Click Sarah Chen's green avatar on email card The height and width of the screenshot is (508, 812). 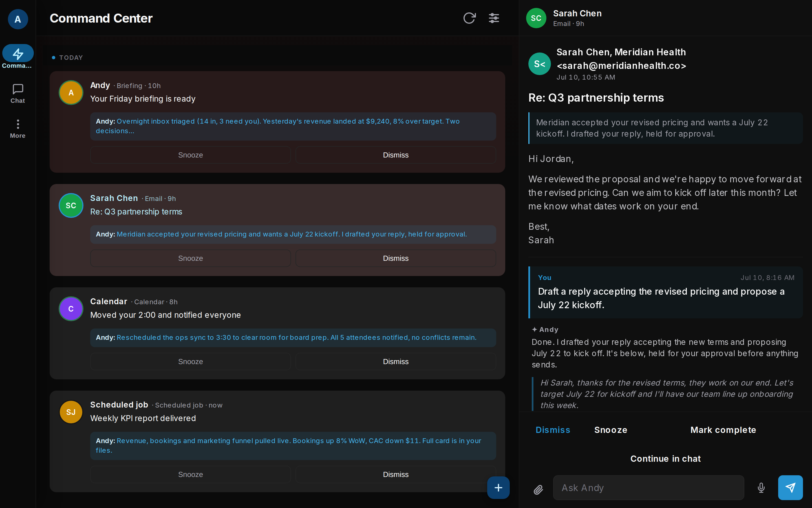pos(71,205)
